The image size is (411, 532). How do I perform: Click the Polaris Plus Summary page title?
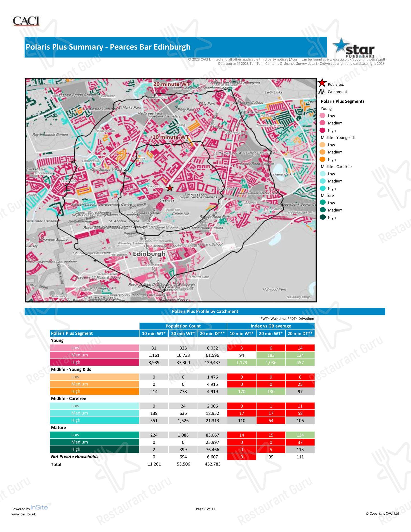coord(108,47)
